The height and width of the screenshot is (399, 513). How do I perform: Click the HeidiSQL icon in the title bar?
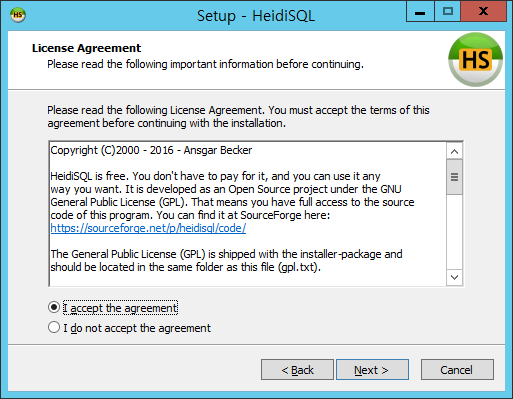[x=18, y=15]
